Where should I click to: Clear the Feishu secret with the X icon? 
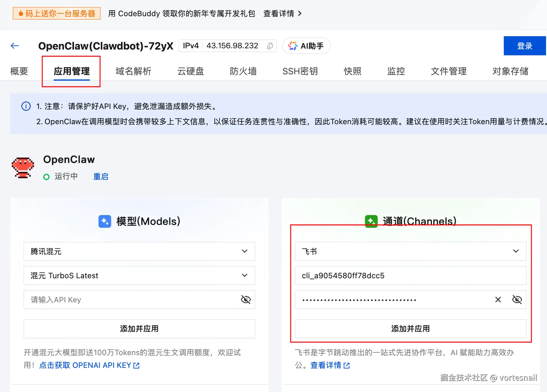coord(497,300)
